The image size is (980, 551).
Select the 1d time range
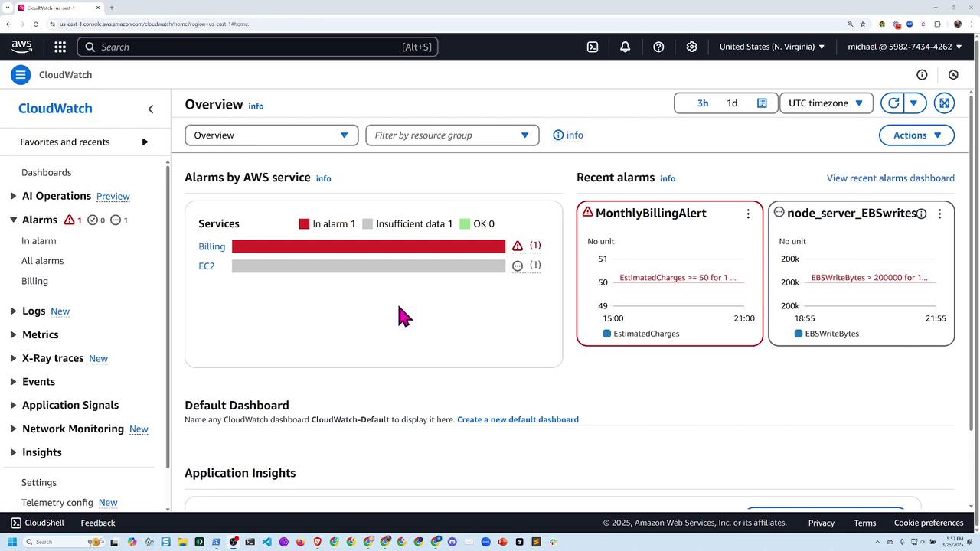click(732, 103)
